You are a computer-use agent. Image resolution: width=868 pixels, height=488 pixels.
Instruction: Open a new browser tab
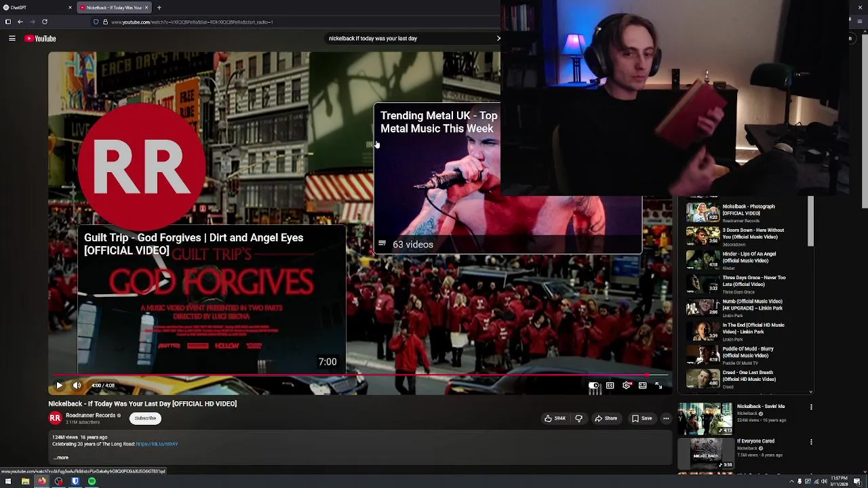[159, 7]
